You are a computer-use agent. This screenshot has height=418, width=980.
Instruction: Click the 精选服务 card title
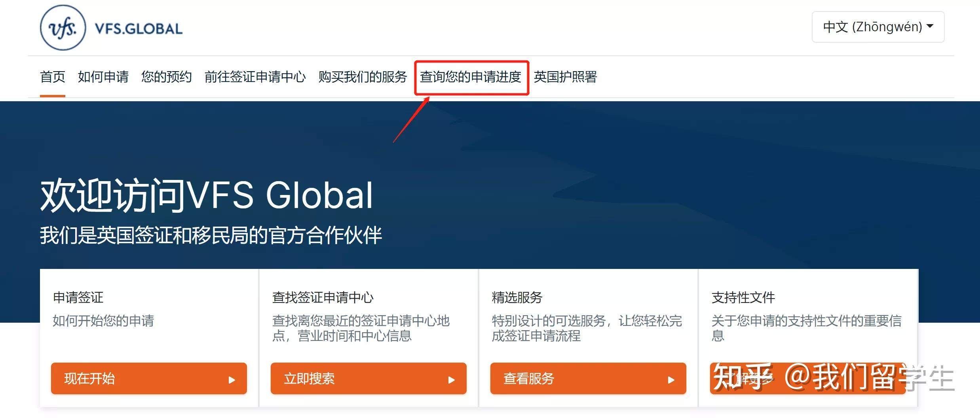click(x=517, y=297)
